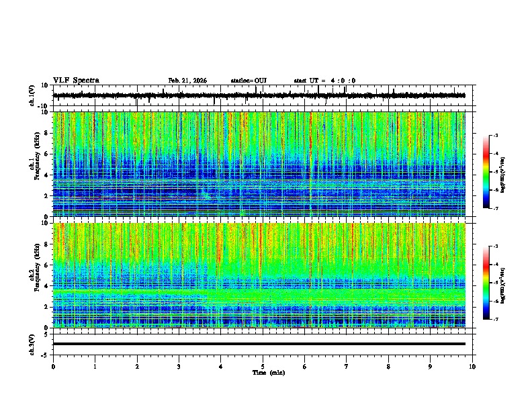This screenshot has height=411, width=532.
Task: Click the ch.1(V) waveform axis label
Action: tap(32, 95)
